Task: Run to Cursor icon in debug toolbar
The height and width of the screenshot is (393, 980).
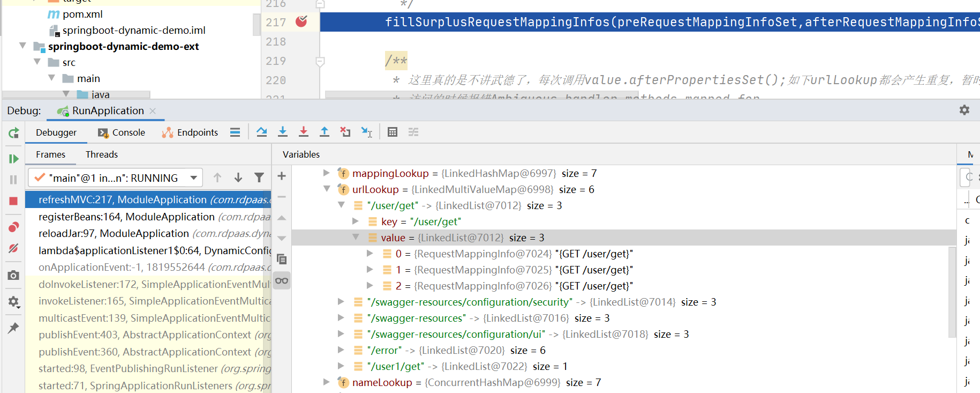Action: pyautogui.click(x=367, y=132)
